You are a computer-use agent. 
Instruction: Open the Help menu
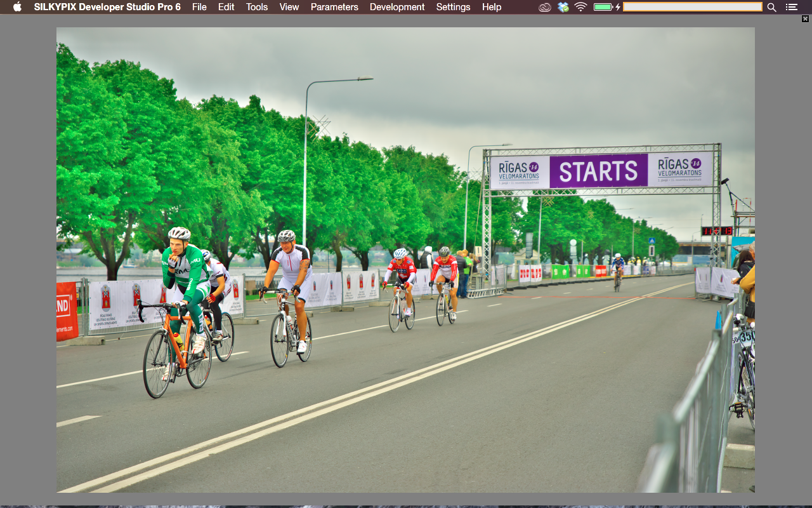[492, 7]
